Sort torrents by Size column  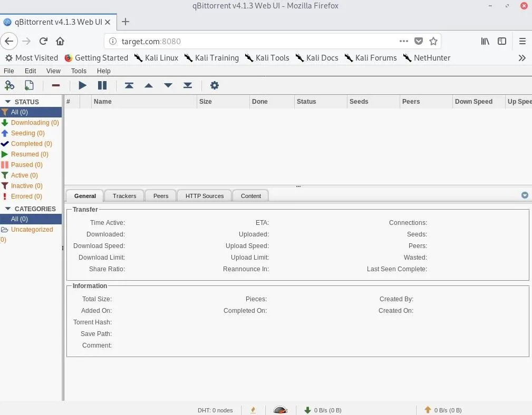pyautogui.click(x=223, y=102)
